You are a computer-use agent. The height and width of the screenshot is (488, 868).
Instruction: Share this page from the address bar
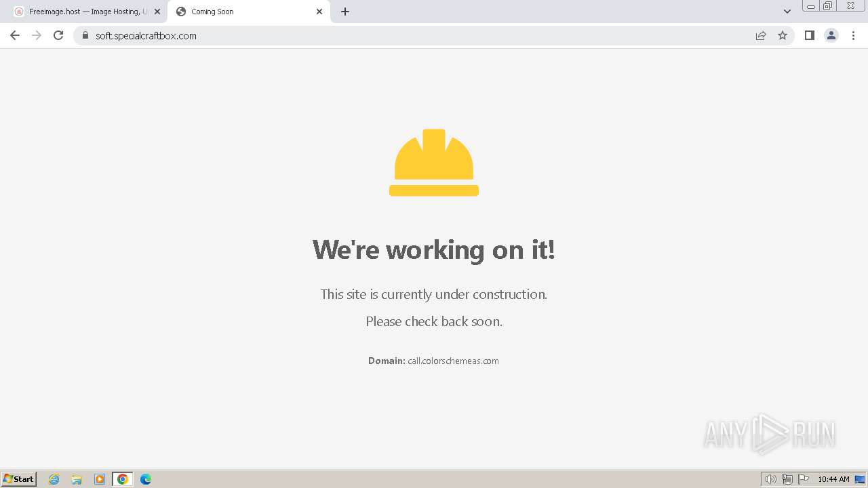pyautogui.click(x=761, y=35)
